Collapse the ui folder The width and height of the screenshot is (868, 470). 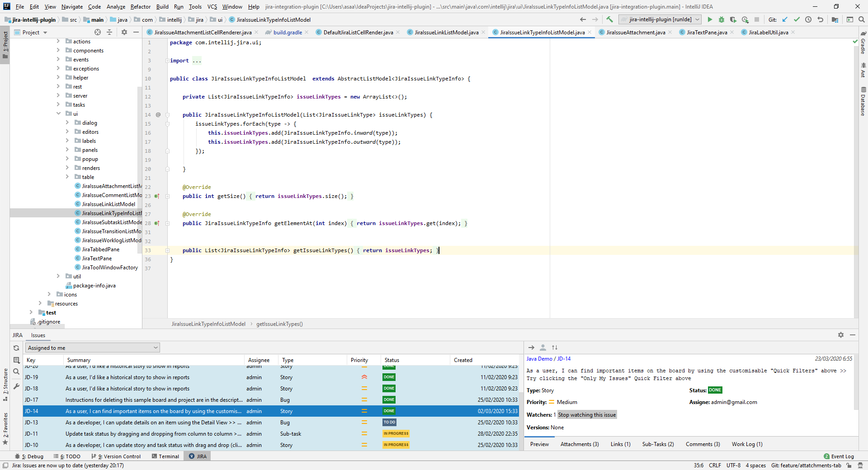[x=58, y=113]
